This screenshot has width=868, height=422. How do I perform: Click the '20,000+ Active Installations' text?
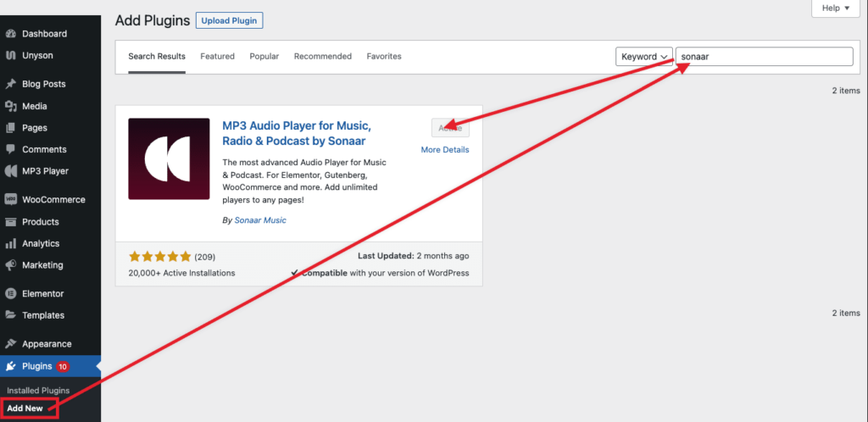(x=181, y=273)
